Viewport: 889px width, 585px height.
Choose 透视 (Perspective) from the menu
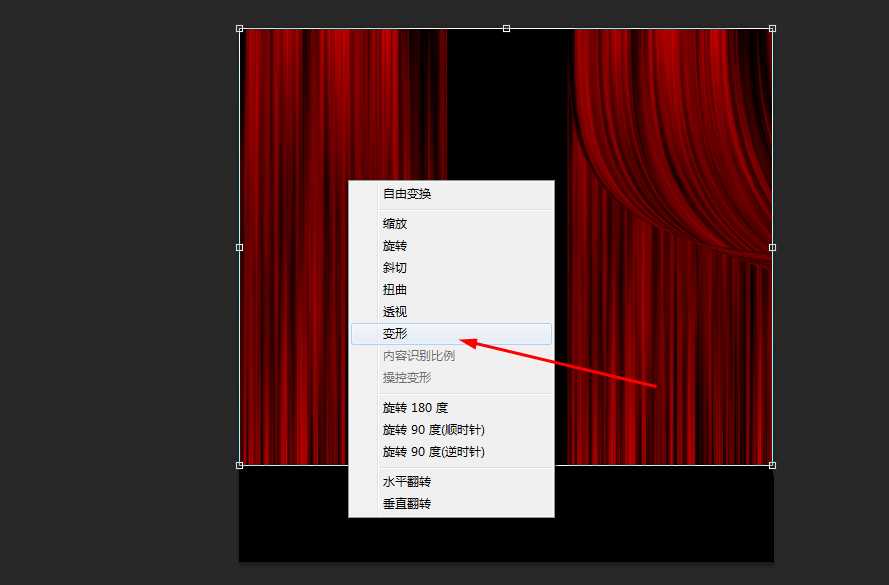394,311
